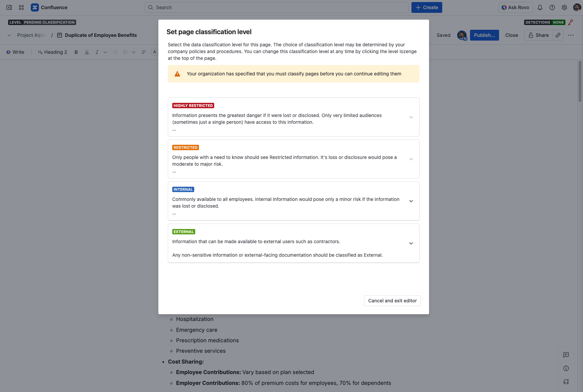The image size is (583, 392).
Task: Click Cancel and exit editor
Action: [x=392, y=301]
